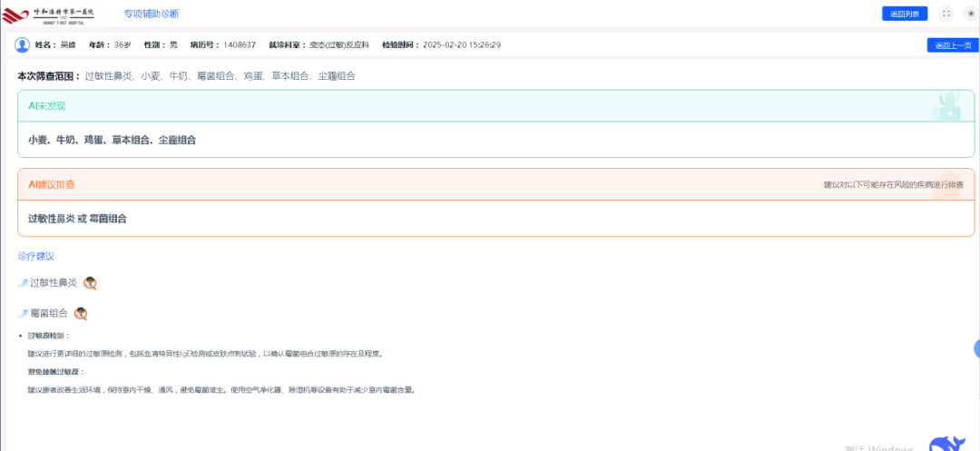Click the AI建议排查 panel header
The width and height of the screenshot is (980, 451).
coord(52,184)
